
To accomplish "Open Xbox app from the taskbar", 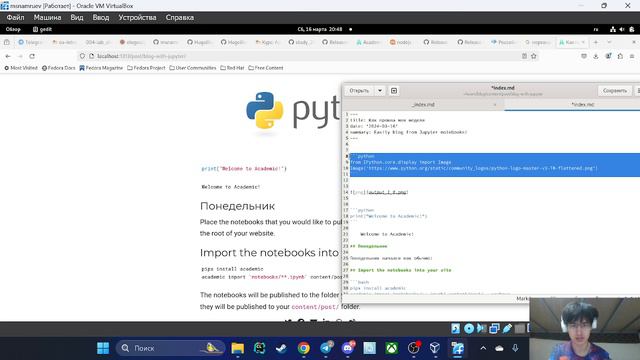I will (391, 348).
